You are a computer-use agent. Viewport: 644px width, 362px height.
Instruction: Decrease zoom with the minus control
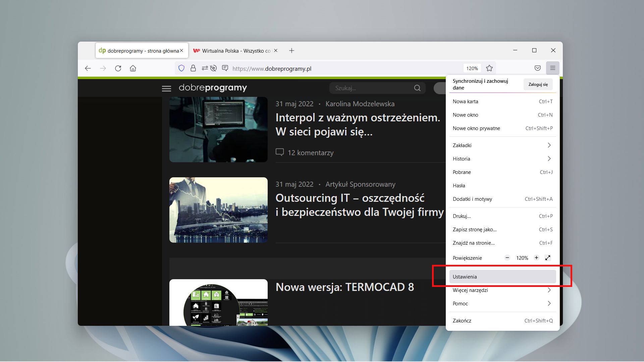[507, 258]
